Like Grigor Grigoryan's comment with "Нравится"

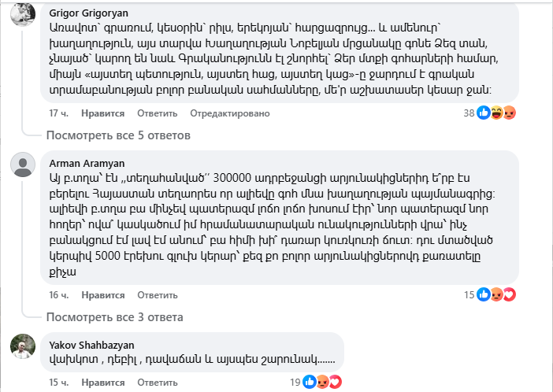[x=102, y=113]
